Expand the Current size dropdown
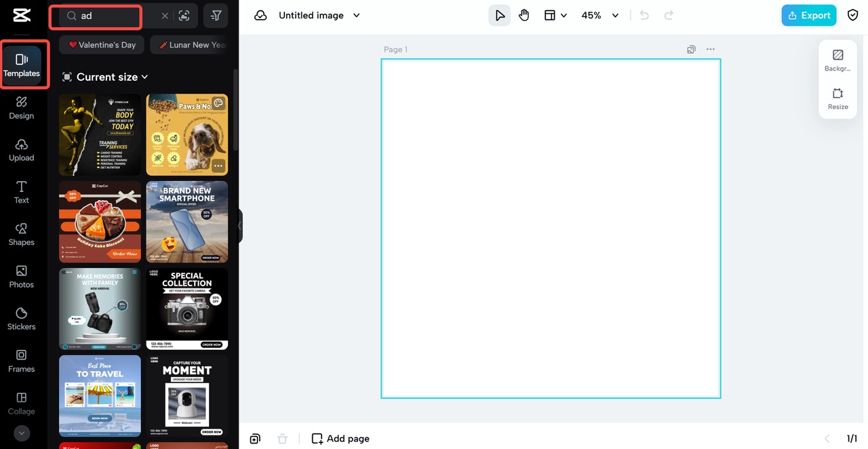 106,77
